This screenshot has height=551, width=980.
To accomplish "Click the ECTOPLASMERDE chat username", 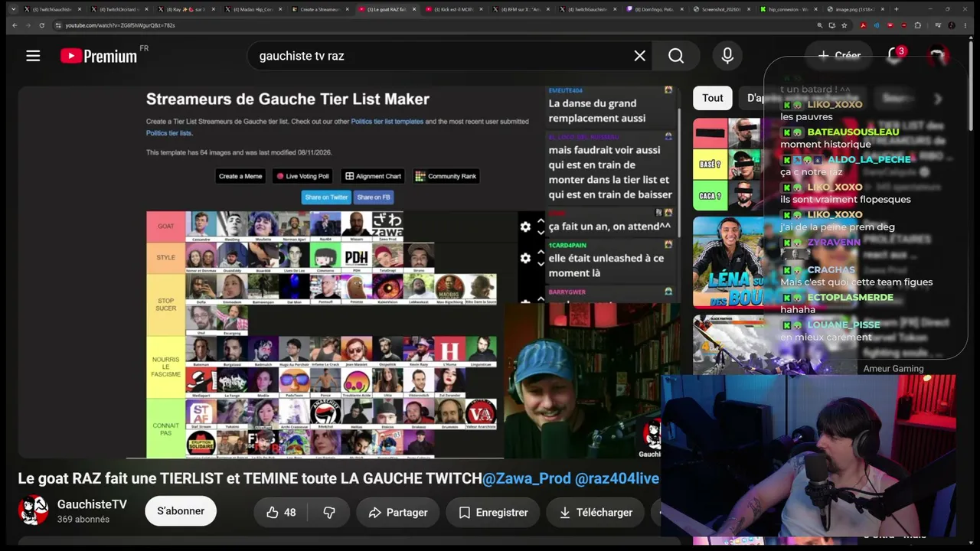I will 850,297.
